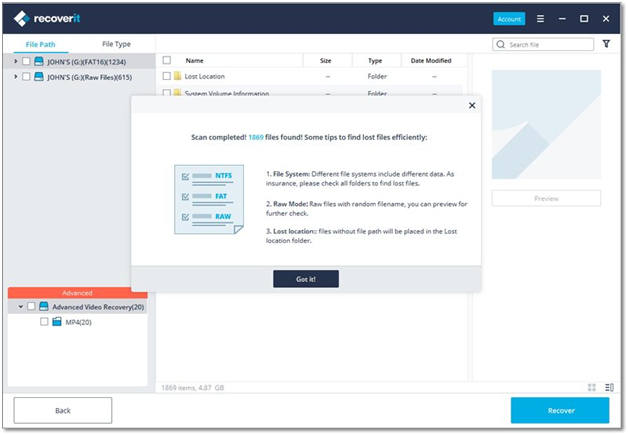Viewport: 628px width, 435px height.
Task: Open the hamburger menu in title bar
Action: click(x=541, y=18)
